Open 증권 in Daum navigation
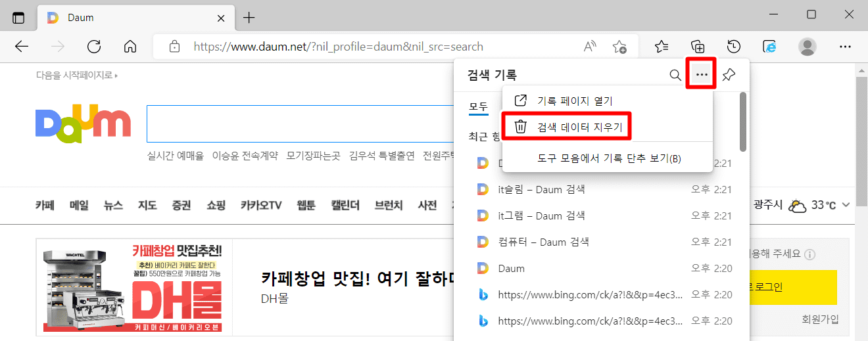The image size is (868, 341). (x=181, y=206)
